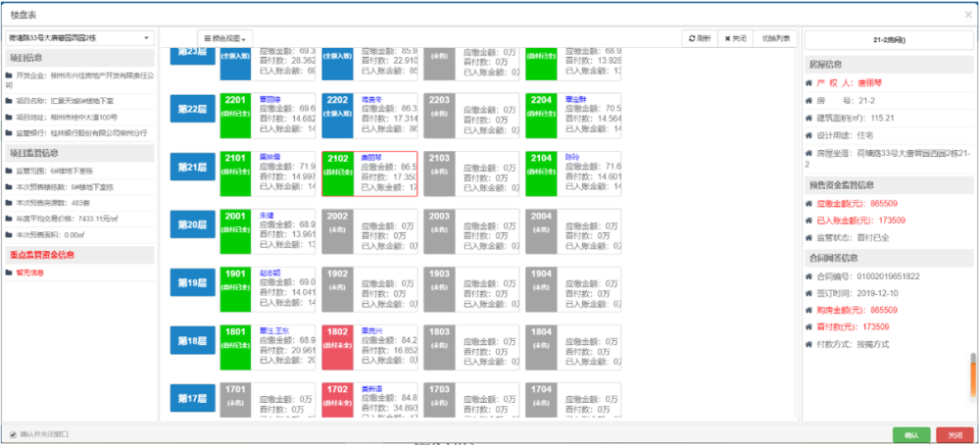
Task: Select floor button 第19层
Action: click(192, 282)
